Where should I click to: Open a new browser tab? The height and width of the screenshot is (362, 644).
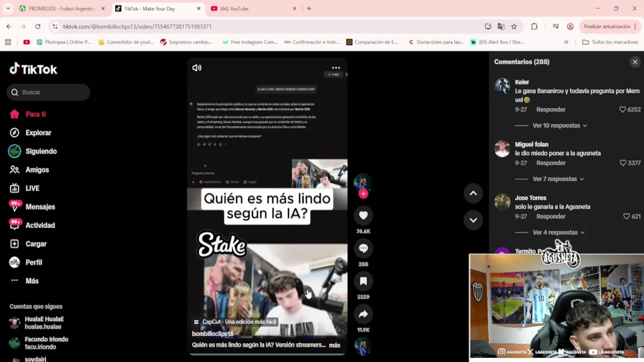click(x=309, y=9)
